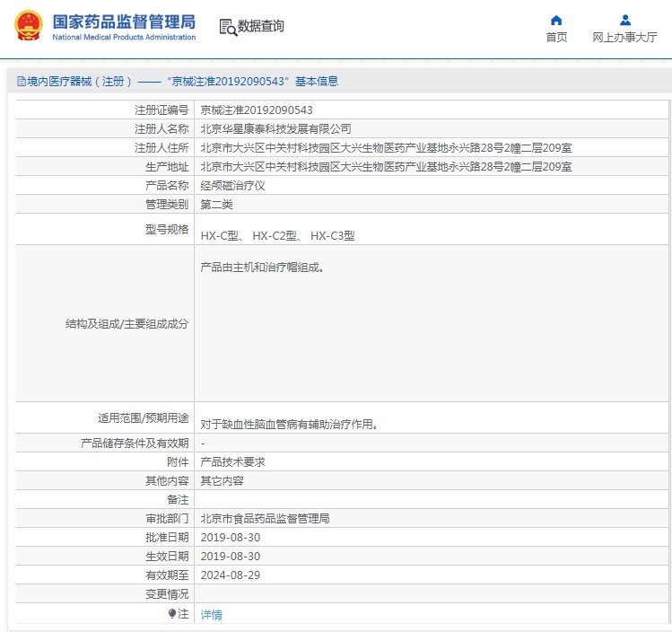Click the approval department 北京市食品药品监督管理局
The height and width of the screenshot is (632, 672).
click(265, 519)
